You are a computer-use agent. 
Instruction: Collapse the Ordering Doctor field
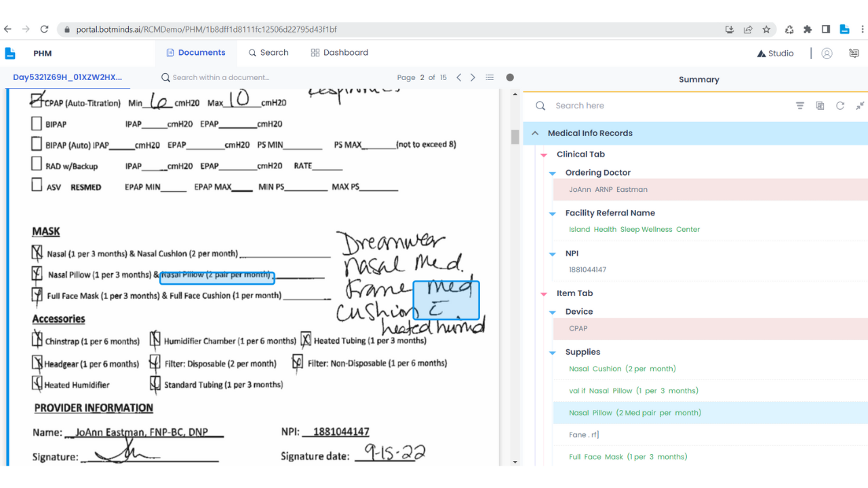[553, 174]
